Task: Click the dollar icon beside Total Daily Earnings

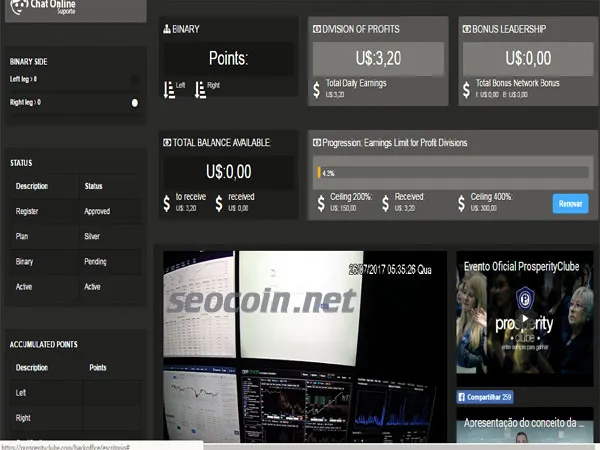Action: click(316, 90)
